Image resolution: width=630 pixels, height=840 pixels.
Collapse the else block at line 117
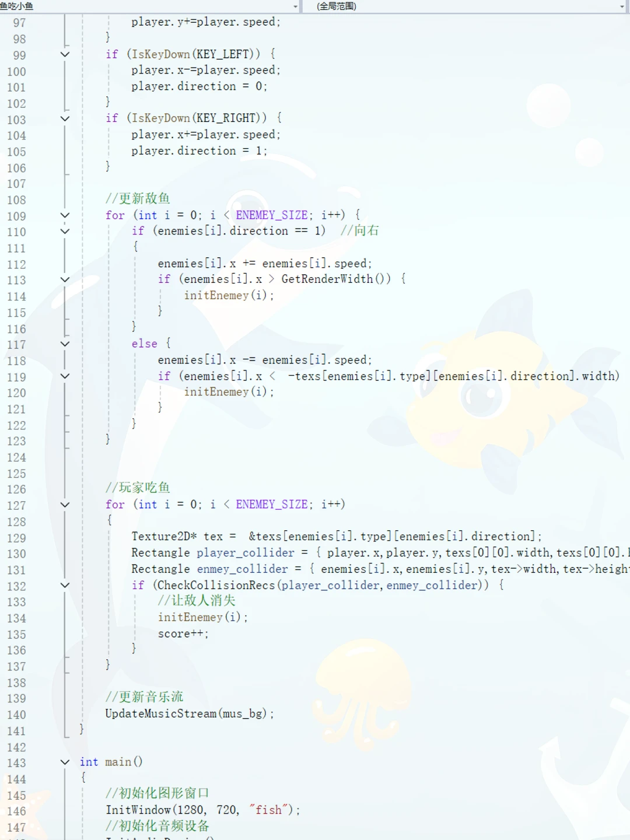tap(65, 344)
